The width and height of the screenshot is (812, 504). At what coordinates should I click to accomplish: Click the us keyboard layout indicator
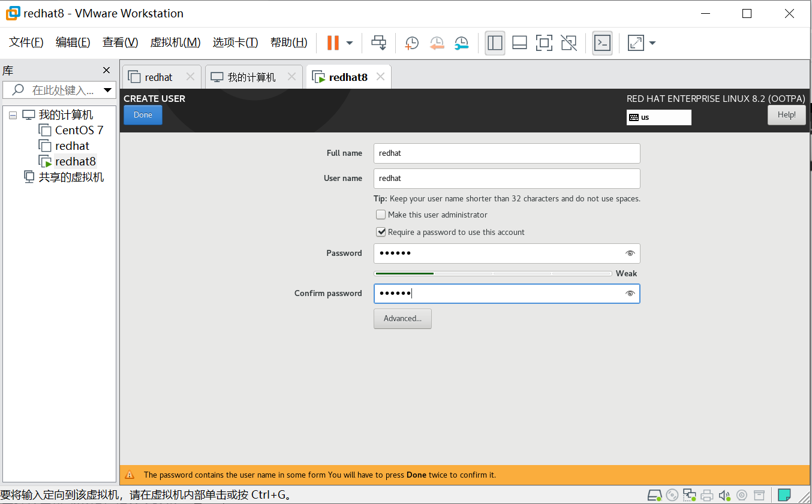coord(658,117)
